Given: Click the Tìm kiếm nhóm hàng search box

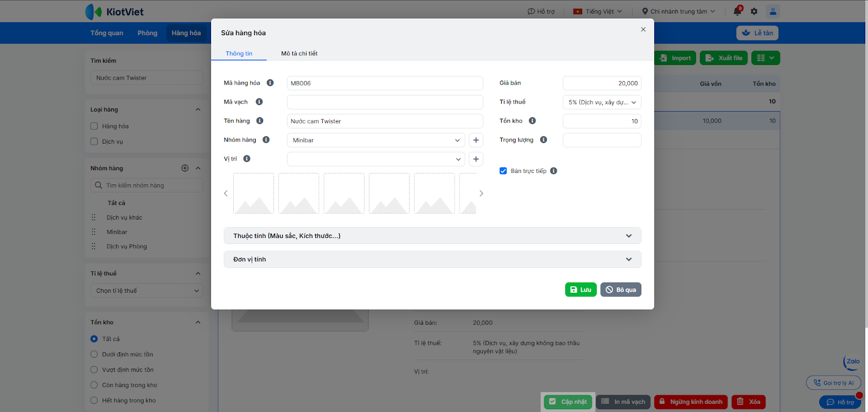Looking at the screenshot, I should (x=146, y=185).
